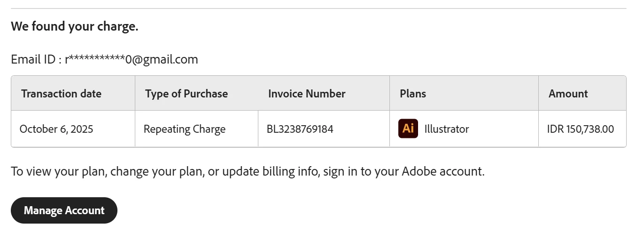Click the horizontal divider line at top
The height and width of the screenshot is (233, 644).
click(318, 8)
